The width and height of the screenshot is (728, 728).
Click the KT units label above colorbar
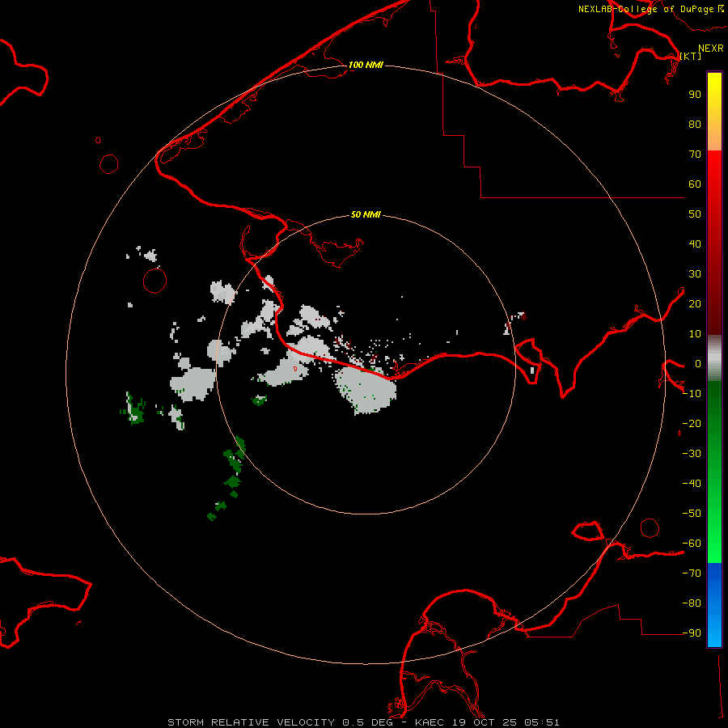[691, 56]
